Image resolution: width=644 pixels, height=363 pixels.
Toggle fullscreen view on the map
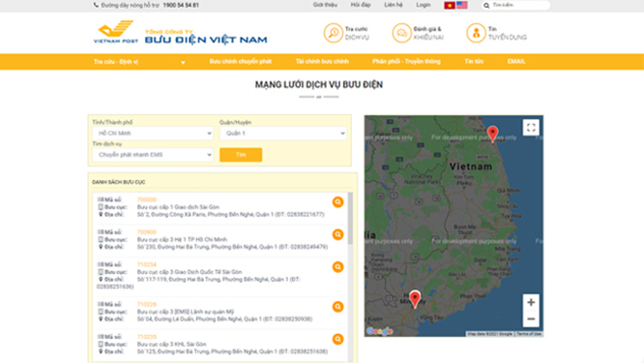click(531, 128)
